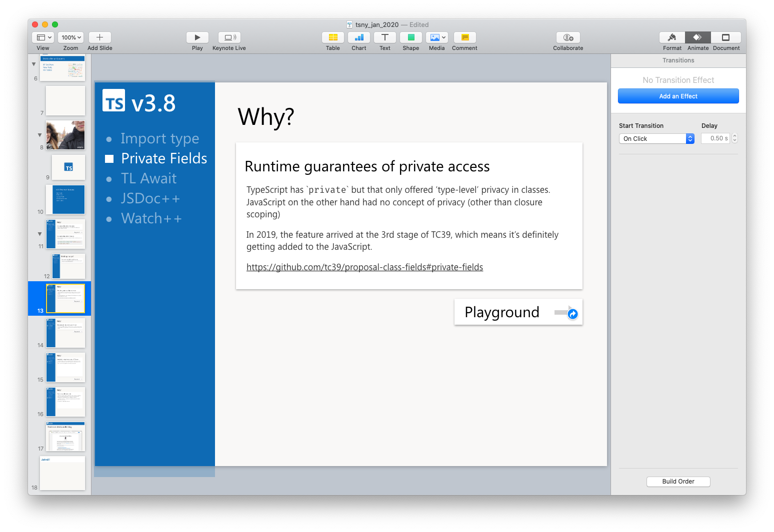Select 'TL Await' bullet text

(148, 178)
